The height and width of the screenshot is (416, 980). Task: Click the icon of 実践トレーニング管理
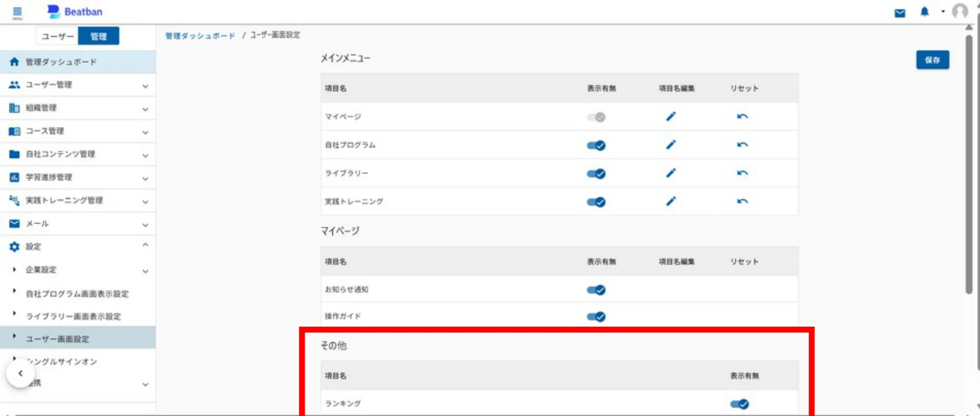tap(15, 200)
